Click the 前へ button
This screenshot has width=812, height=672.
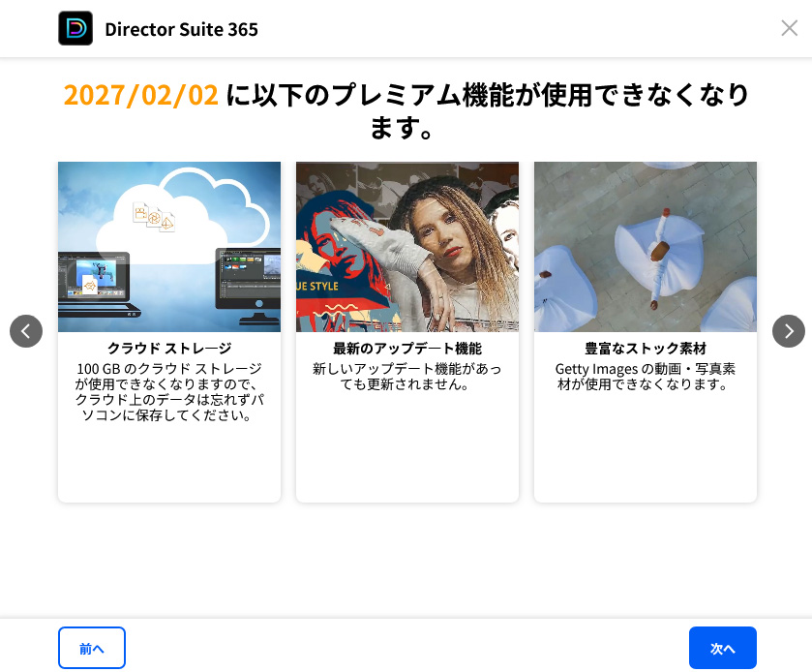pos(91,648)
